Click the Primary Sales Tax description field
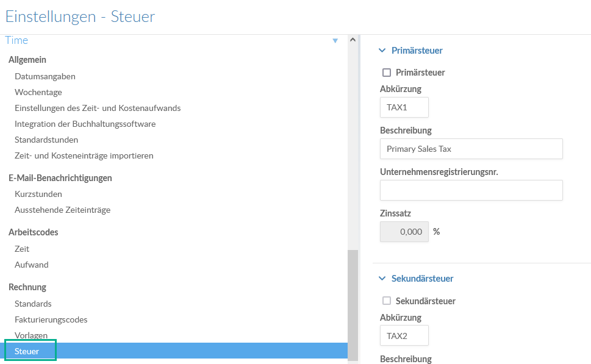This screenshot has height=364, width=591. tap(471, 149)
